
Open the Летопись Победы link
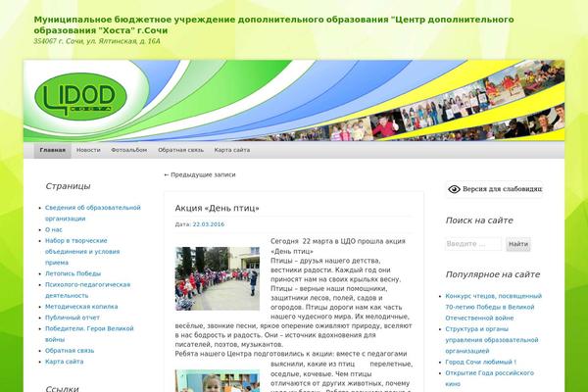coord(73,273)
